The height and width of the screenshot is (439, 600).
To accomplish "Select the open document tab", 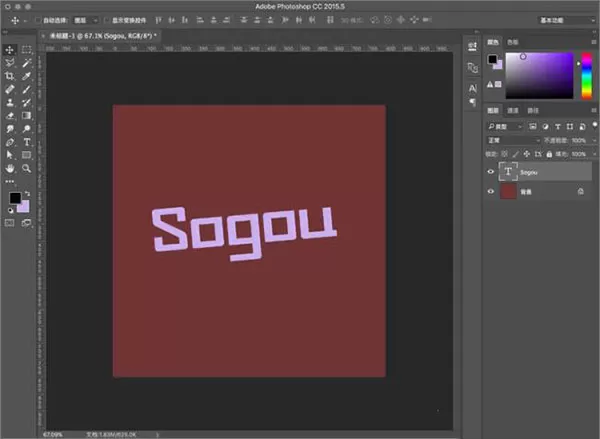I will 101,36.
